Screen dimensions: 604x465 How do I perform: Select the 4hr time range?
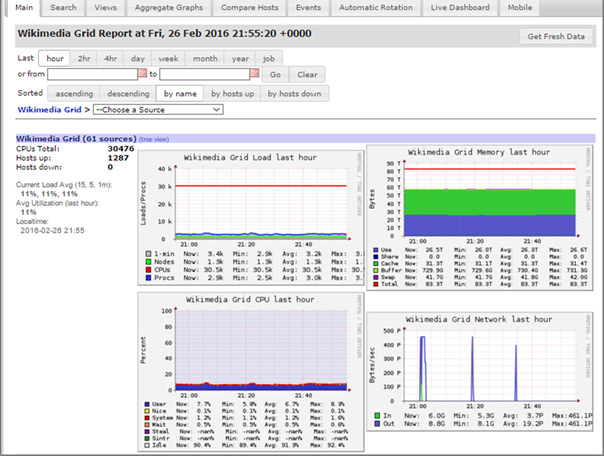coord(110,59)
